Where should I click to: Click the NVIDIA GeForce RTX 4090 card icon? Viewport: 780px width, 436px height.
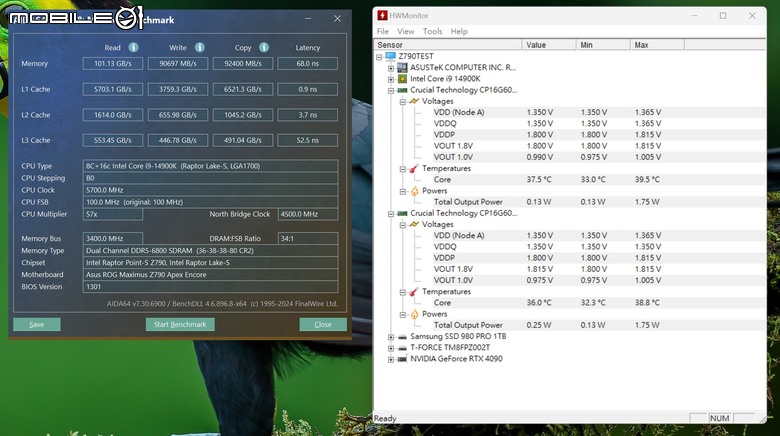(402, 358)
